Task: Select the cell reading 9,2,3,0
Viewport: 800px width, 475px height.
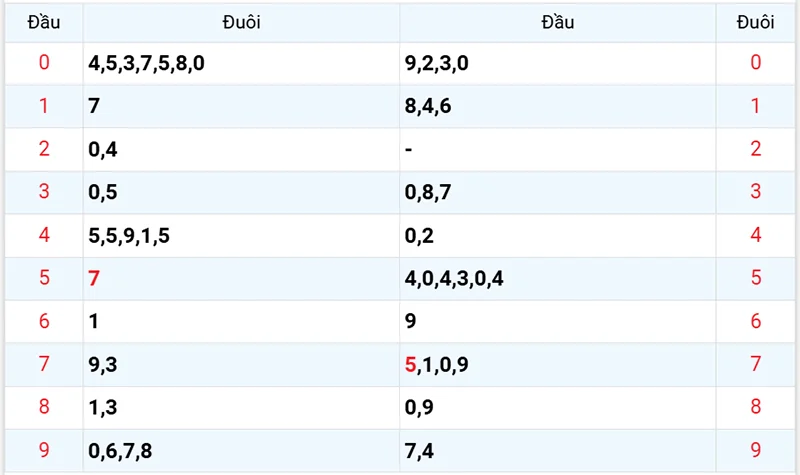Action: pos(436,64)
